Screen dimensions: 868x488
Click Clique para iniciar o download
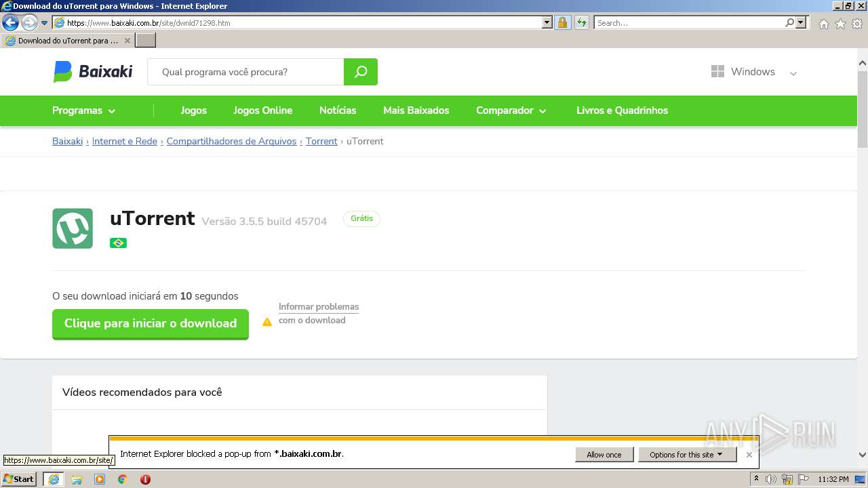click(151, 324)
